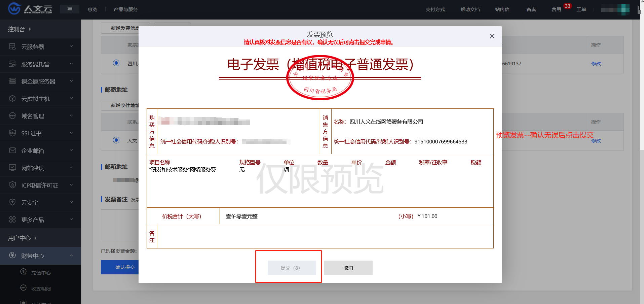Click the blue 确认提交 button
644x304 pixels.
click(x=120, y=267)
